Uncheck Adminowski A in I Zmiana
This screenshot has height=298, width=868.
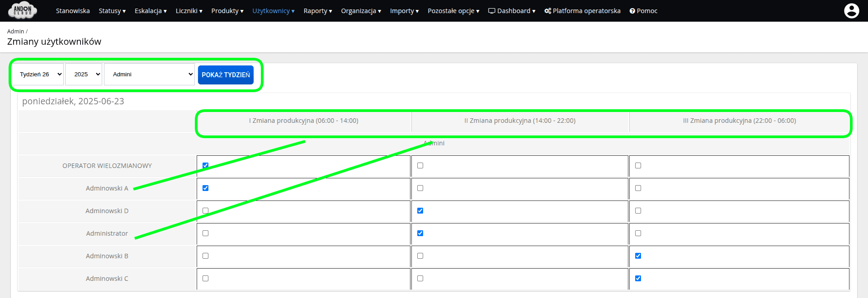coord(206,188)
